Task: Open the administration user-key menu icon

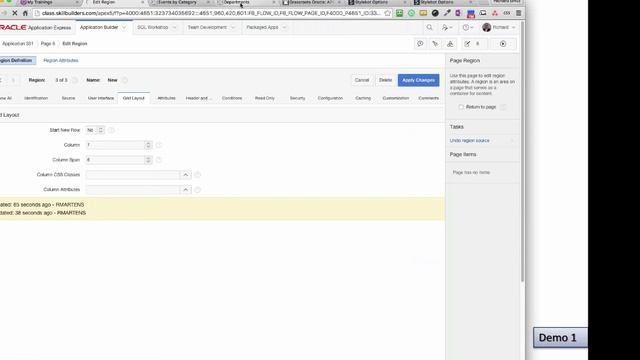Action: point(447,27)
